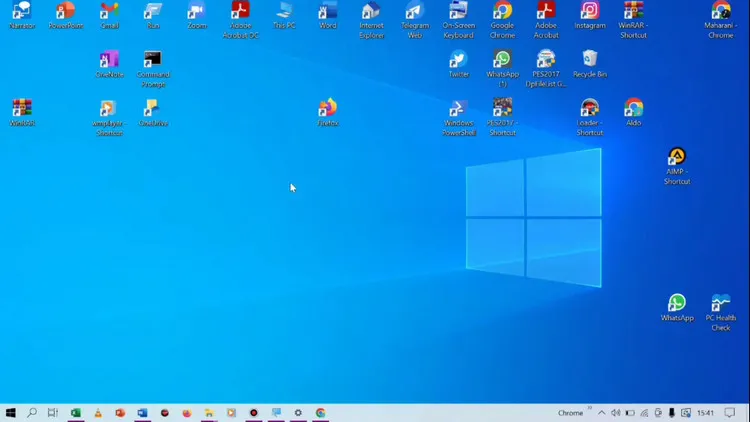Image resolution: width=750 pixels, height=422 pixels.
Task: Select the Twitter desktop shortcut
Action: (458, 64)
